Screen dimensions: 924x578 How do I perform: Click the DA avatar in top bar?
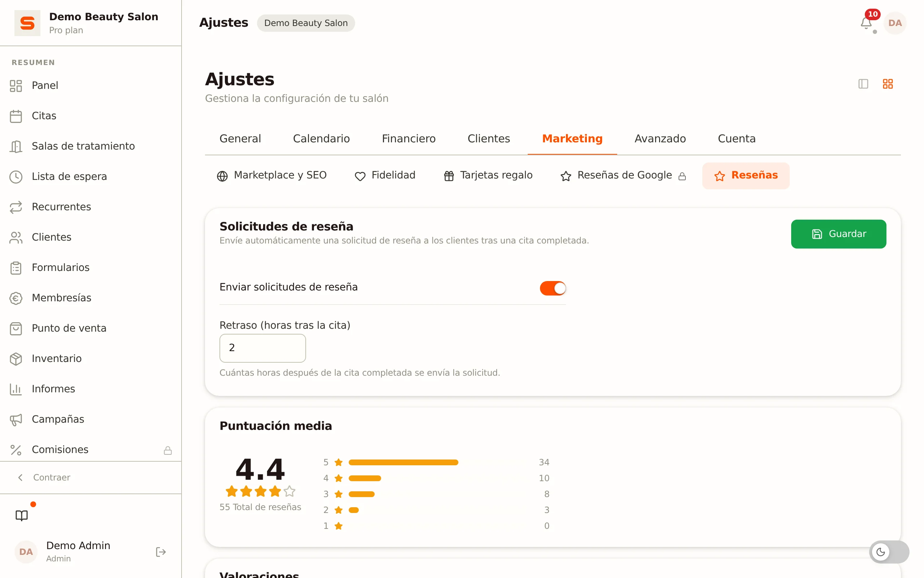(895, 23)
